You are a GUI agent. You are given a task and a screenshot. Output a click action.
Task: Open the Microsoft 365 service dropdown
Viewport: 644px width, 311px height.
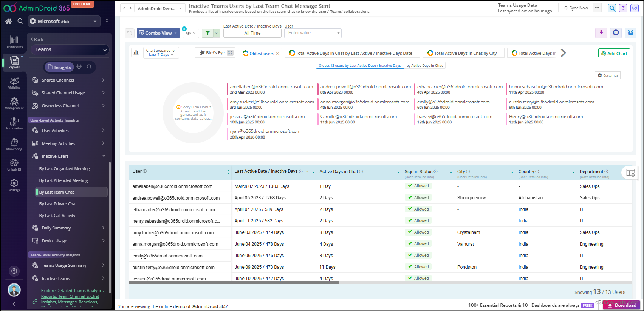tap(64, 22)
